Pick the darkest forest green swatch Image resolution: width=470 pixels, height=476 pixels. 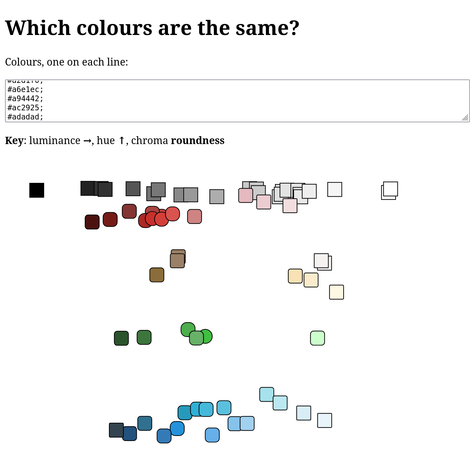coord(121,338)
